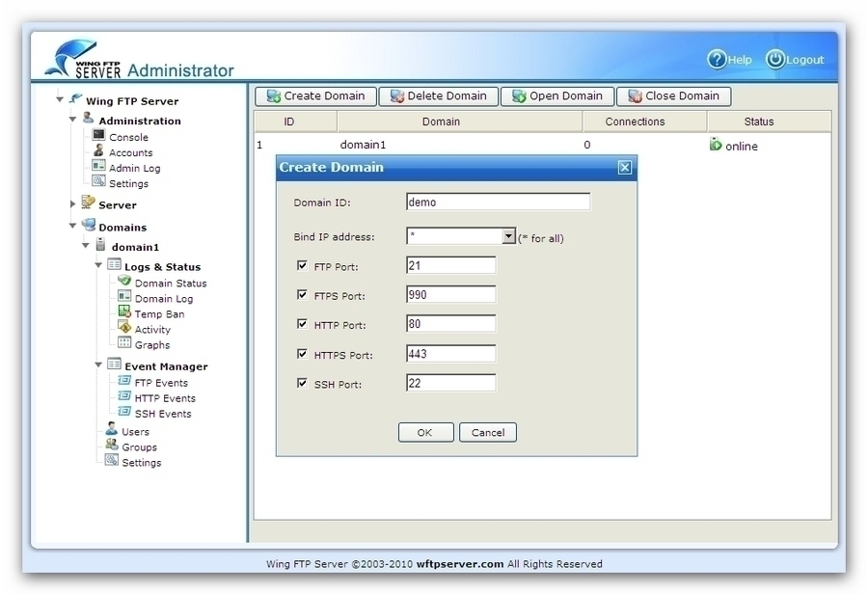This screenshot has height=595, width=868.
Task: Expand the Server tree node
Action: coord(73,203)
